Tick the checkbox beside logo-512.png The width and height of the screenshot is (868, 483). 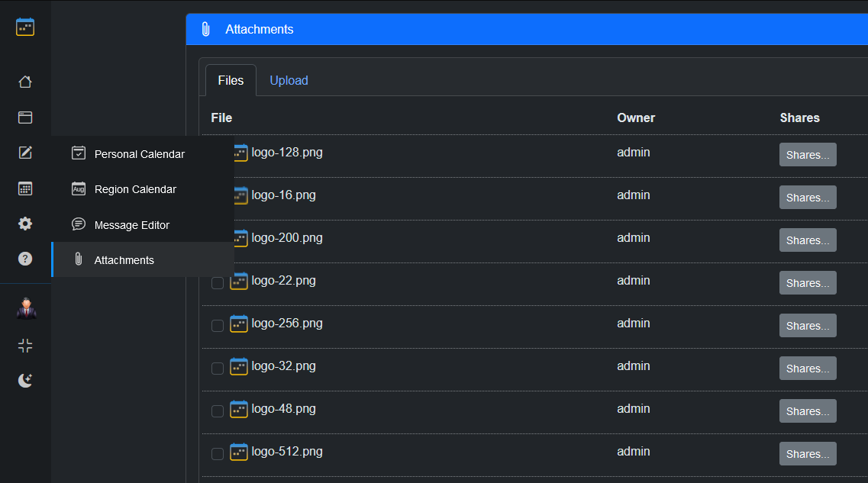click(x=218, y=454)
